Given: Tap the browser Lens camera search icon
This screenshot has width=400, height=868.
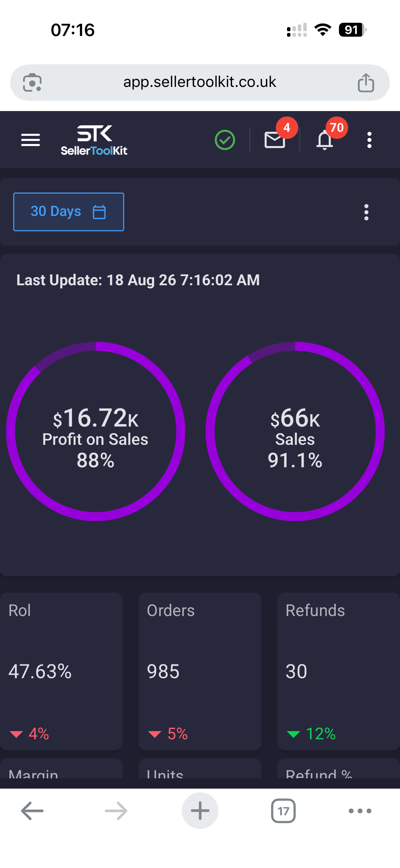Looking at the screenshot, I should pyautogui.click(x=32, y=83).
